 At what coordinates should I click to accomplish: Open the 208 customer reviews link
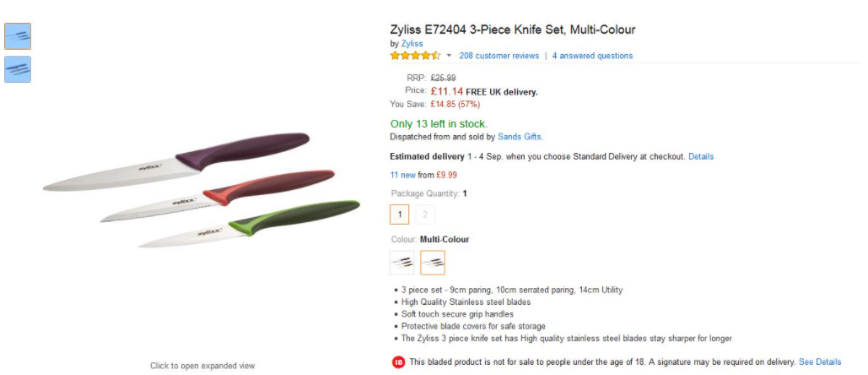pyautogui.click(x=499, y=56)
